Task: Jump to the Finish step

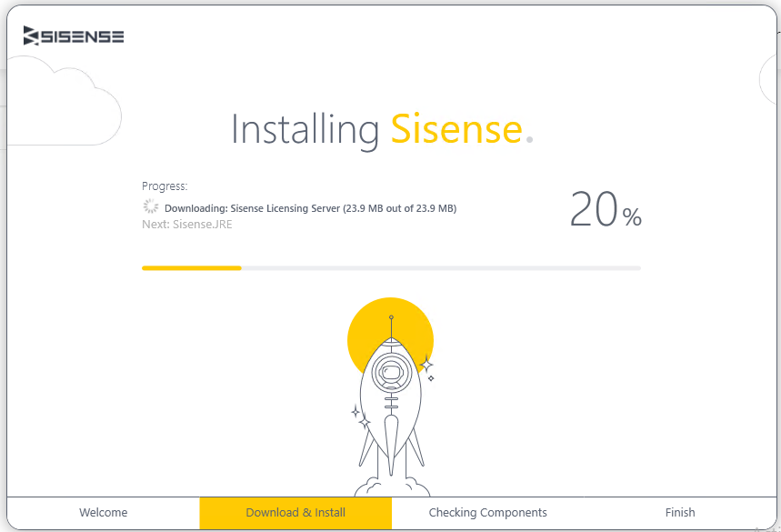Action: click(679, 512)
